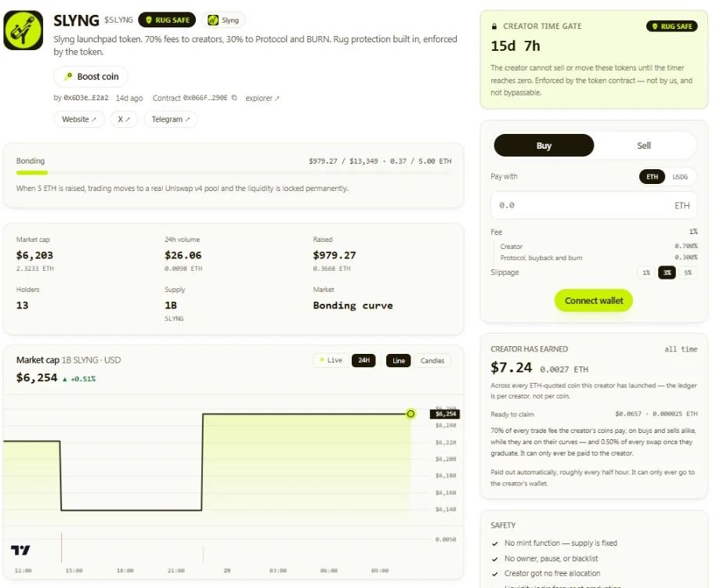
Task: Toggle the Live chart mode
Action: coord(331,360)
